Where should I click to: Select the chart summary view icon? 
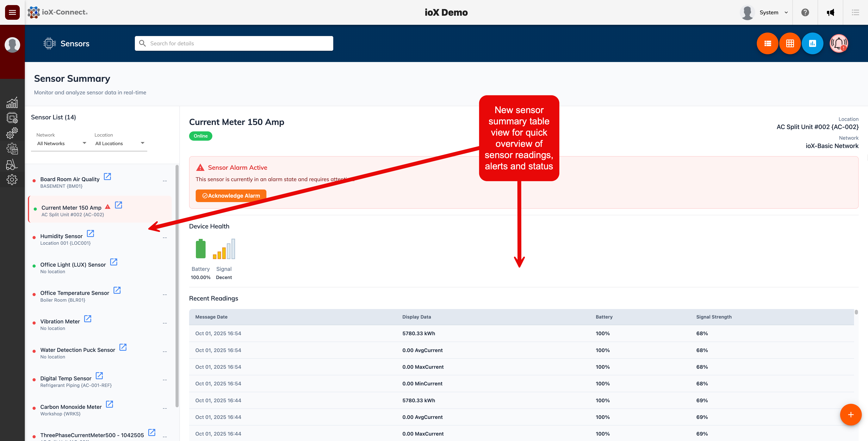812,43
